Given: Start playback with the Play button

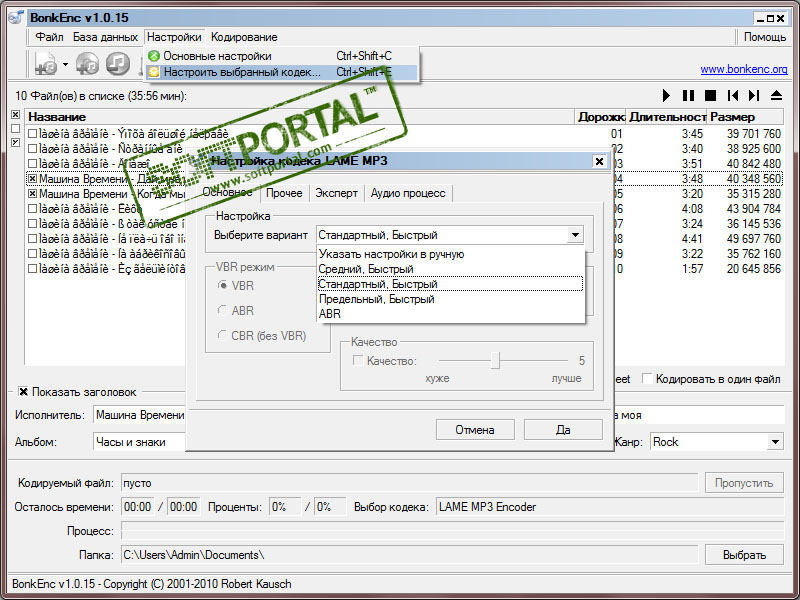Looking at the screenshot, I should coord(666,95).
